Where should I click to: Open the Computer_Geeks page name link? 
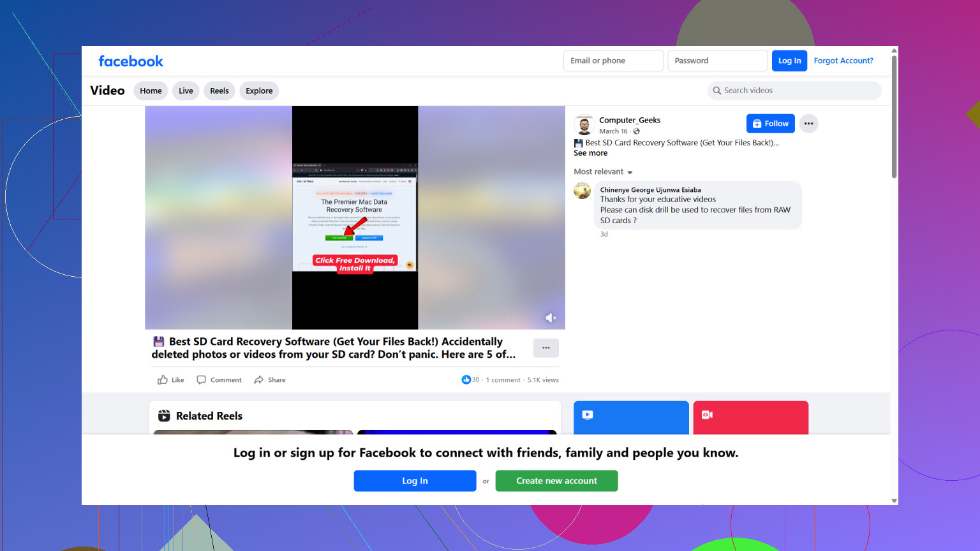(x=630, y=120)
